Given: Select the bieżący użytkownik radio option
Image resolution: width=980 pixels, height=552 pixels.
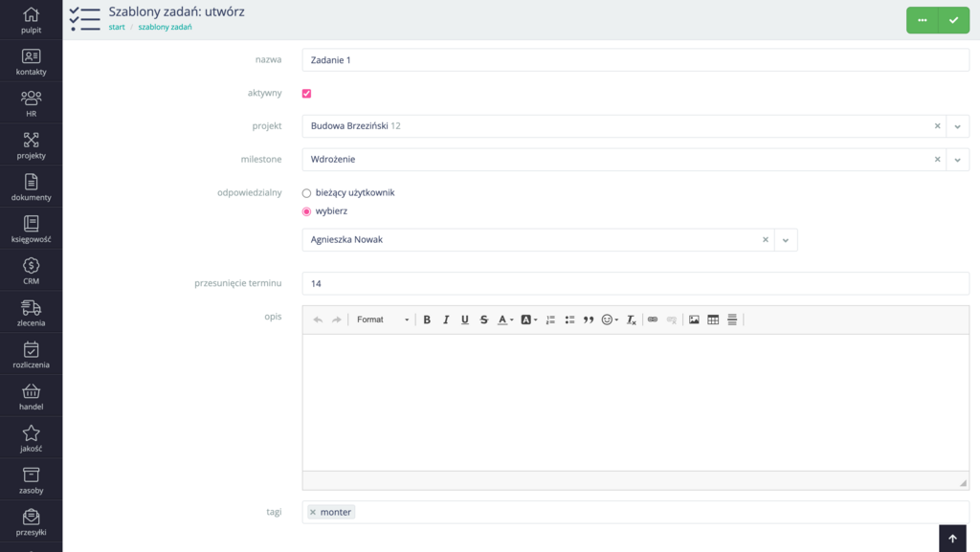Looking at the screenshot, I should point(307,193).
